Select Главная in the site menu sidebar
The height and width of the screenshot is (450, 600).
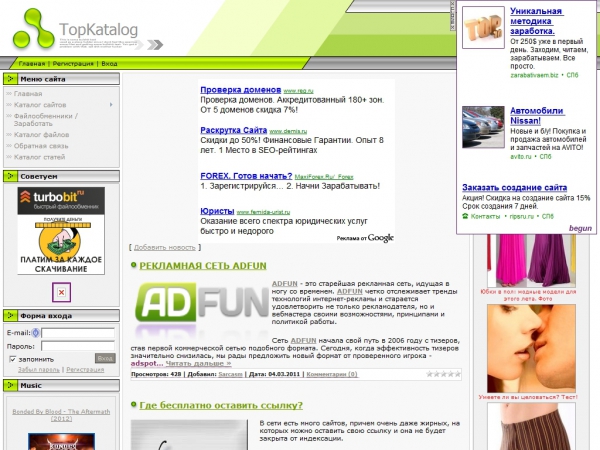pyautogui.click(x=28, y=93)
